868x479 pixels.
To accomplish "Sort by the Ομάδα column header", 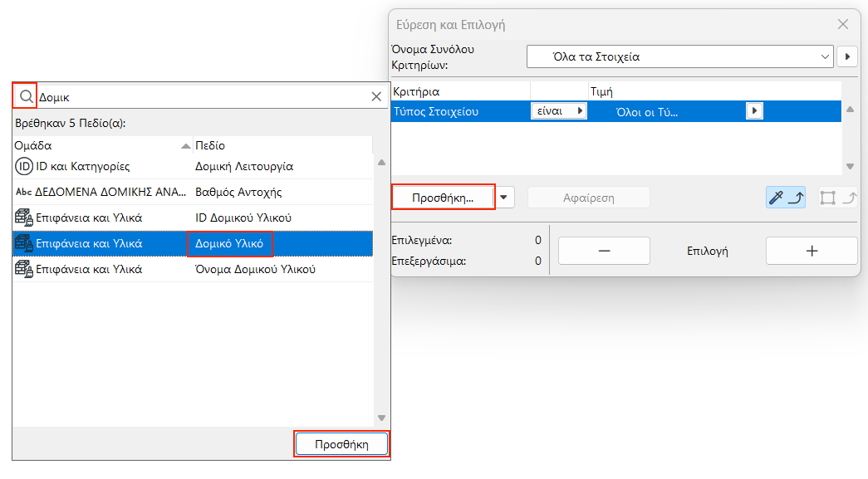I will [x=100, y=145].
